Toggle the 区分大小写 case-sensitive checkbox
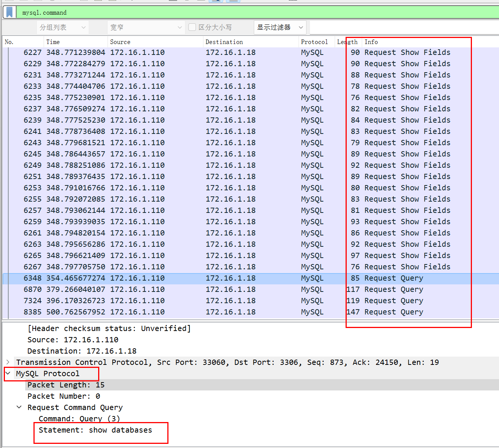The image size is (499, 448). point(192,27)
